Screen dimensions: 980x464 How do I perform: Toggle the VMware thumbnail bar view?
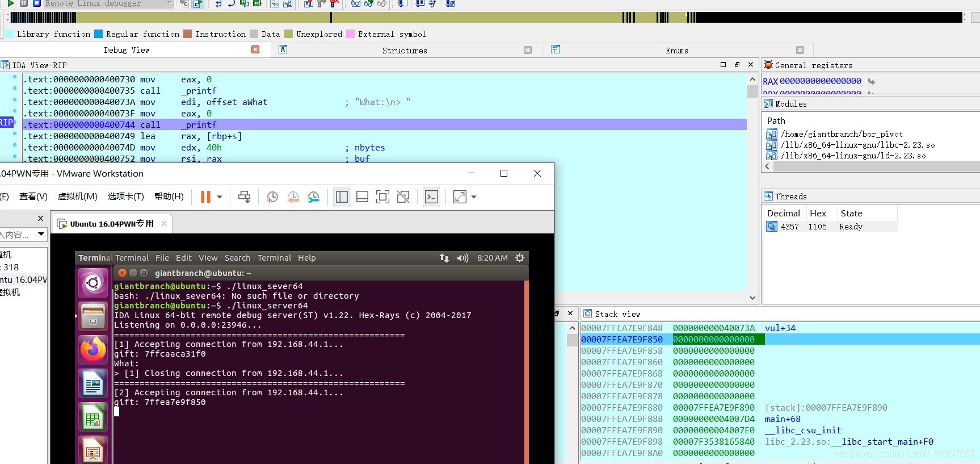pos(362,197)
